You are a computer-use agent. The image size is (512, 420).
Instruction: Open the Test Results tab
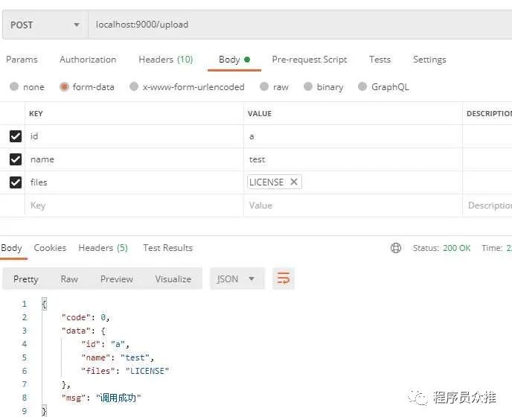tap(168, 248)
